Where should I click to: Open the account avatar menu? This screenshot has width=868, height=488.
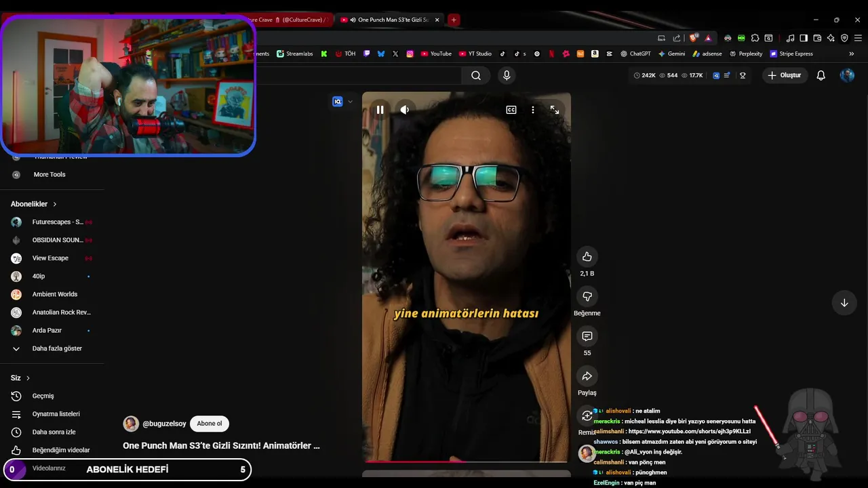[x=847, y=75]
